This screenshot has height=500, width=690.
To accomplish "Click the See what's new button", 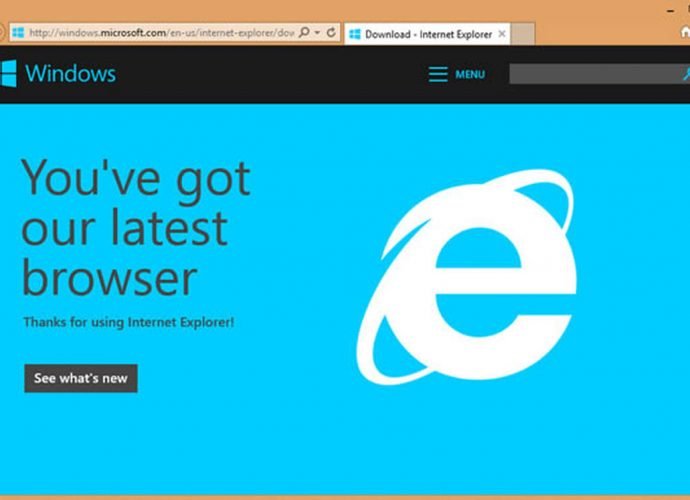I will (81, 378).
